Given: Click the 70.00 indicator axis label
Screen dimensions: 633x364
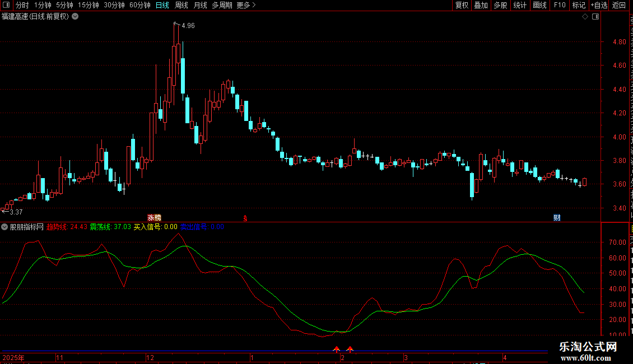Looking at the screenshot, I should (x=618, y=242).
